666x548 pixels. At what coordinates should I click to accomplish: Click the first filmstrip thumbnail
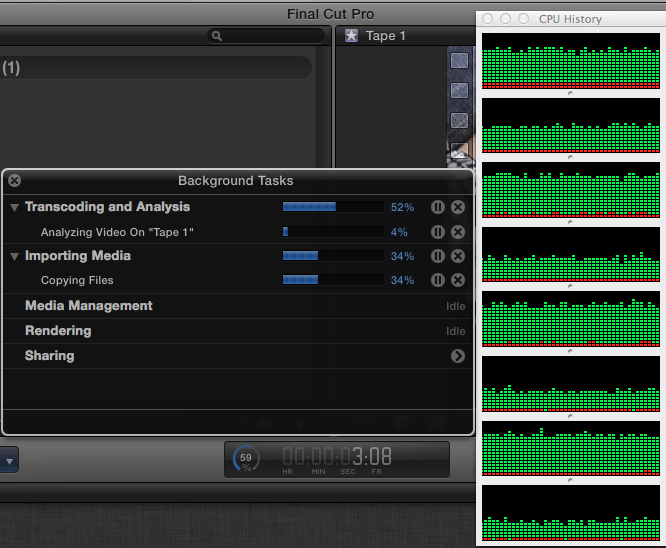pos(459,61)
